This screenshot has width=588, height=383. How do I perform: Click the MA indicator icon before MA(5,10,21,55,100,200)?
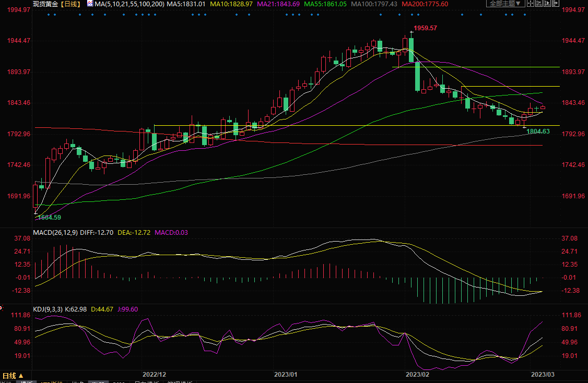pos(89,4)
